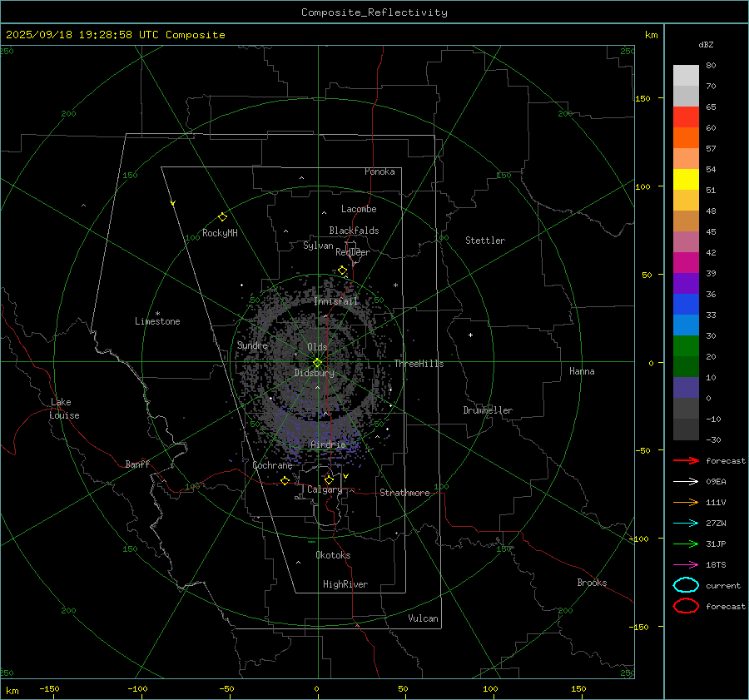The height and width of the screenshot is (700, 749).
Task: Click the radar center marker at Didsbury
Action: 317,362
